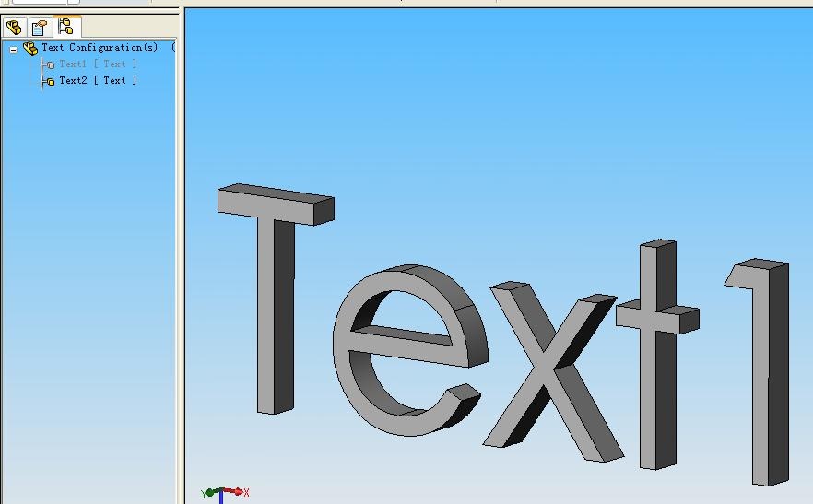This screenshot has width=813, height=504.
Task: Click the Text1 configuration icon
Action: pos(49,64)
